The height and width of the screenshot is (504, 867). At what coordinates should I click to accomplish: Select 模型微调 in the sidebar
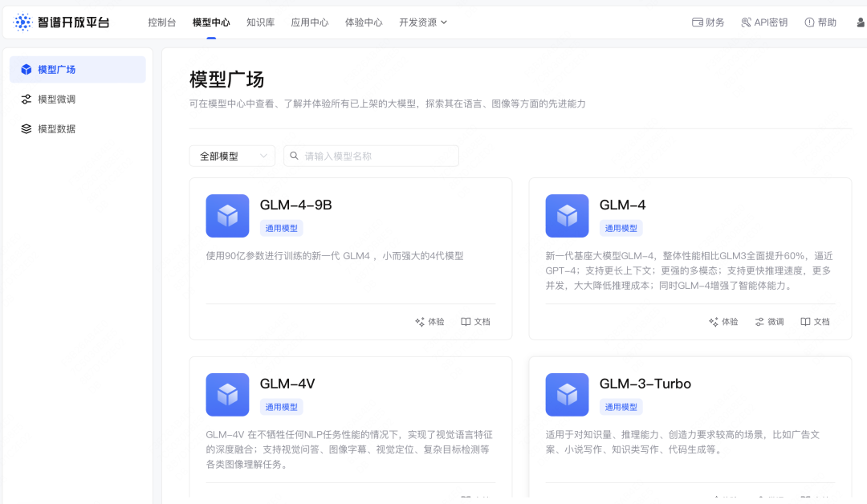pyautogui.click(x=56, y=100)
